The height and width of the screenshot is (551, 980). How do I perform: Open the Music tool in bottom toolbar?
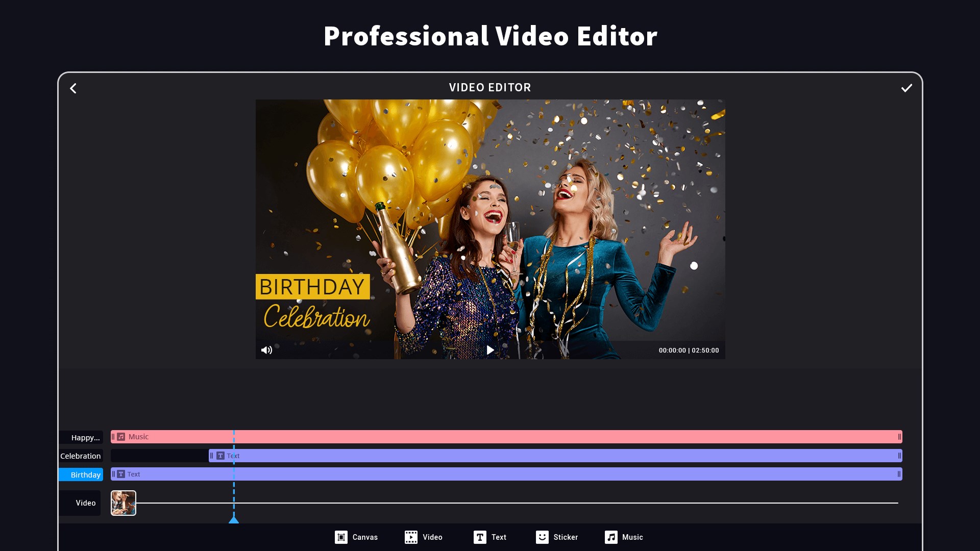point(624,537)
